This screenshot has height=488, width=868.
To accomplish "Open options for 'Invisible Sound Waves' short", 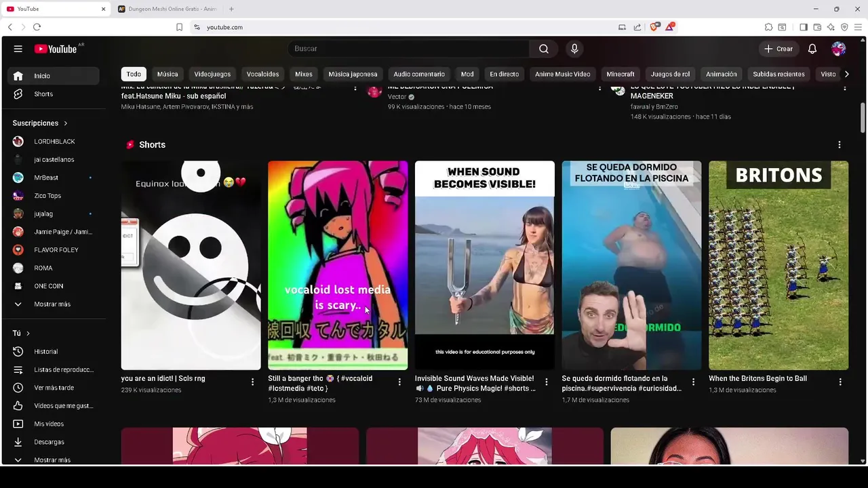I will (x=547, y=382).
